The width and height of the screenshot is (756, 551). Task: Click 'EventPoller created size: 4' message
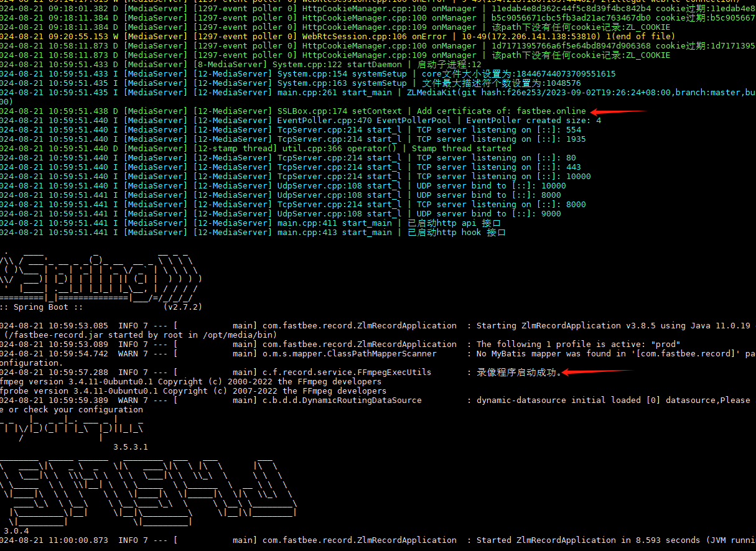pyautogui.click(x=534, y=121)
